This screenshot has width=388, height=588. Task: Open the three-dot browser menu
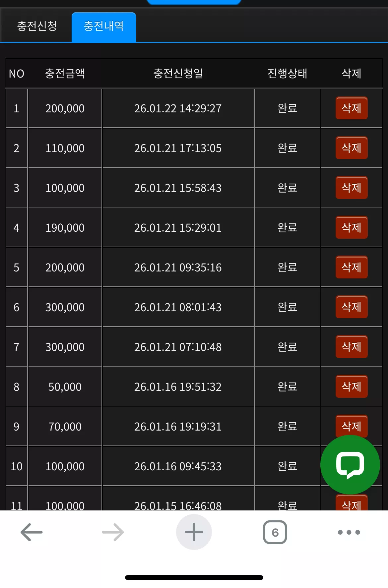click(349, 532)
